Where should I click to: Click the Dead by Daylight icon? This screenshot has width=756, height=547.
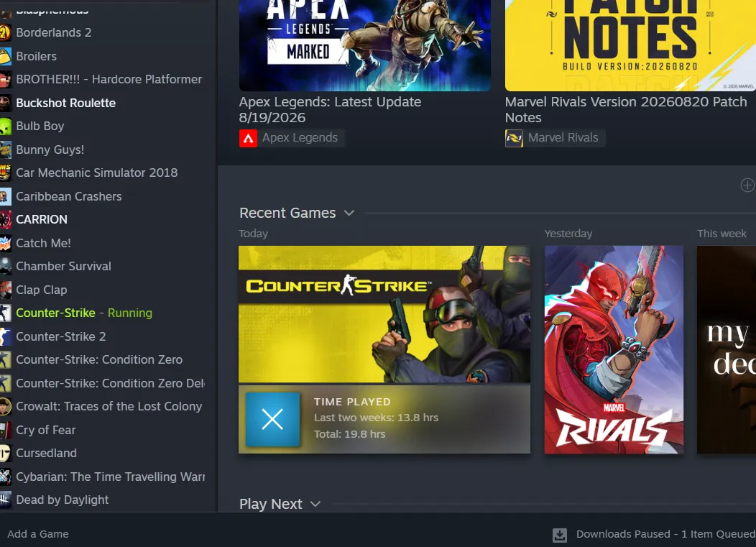[x=5, y=501]
